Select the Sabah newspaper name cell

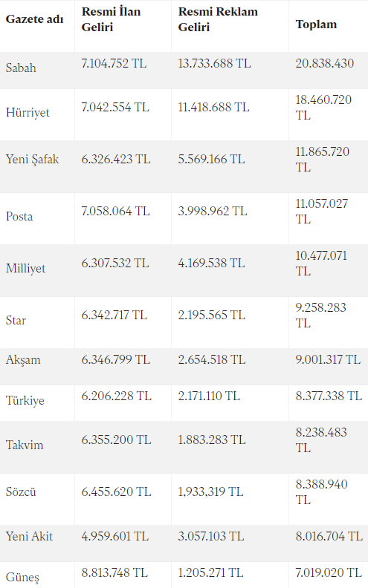pos(21,68)
